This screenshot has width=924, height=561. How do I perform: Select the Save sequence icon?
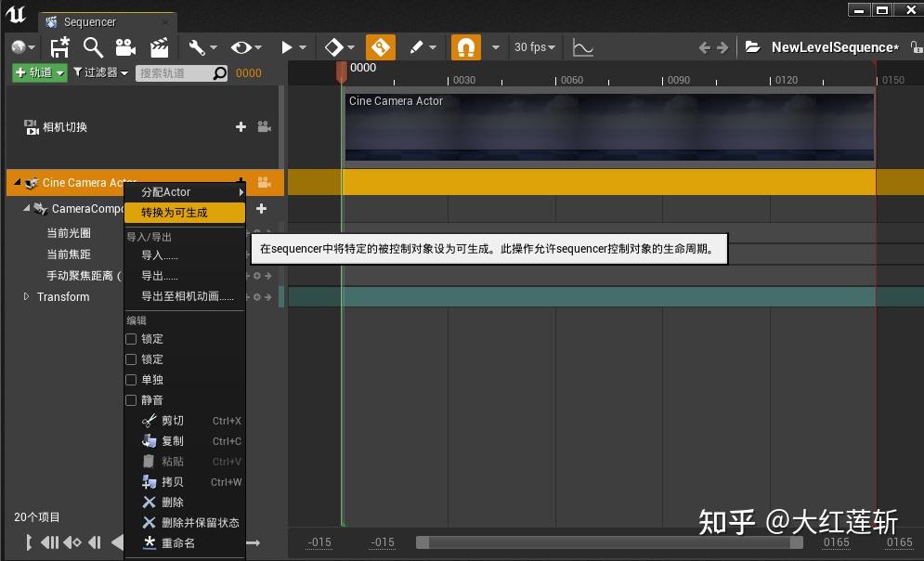[x=59, y=45]
